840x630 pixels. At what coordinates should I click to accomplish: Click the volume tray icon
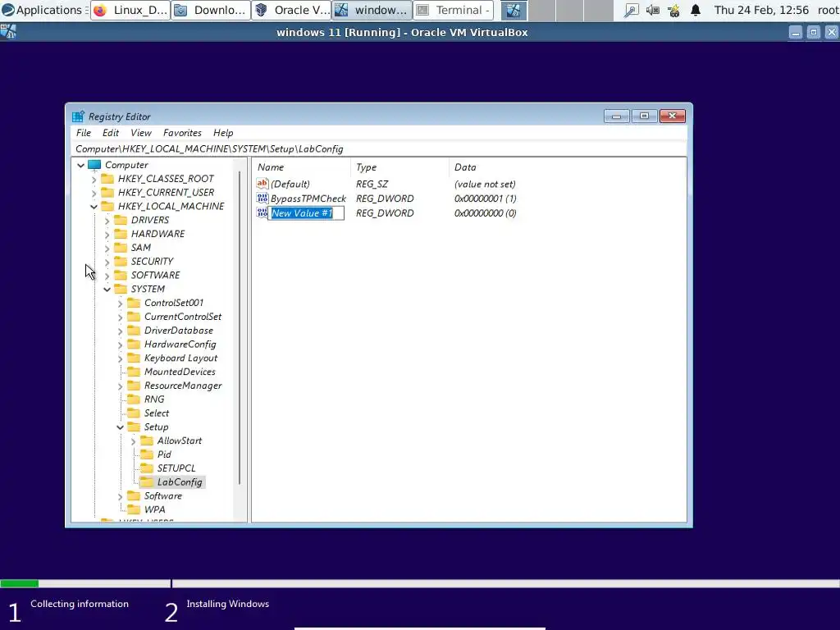pyautogui.click(x=652, y=10)
